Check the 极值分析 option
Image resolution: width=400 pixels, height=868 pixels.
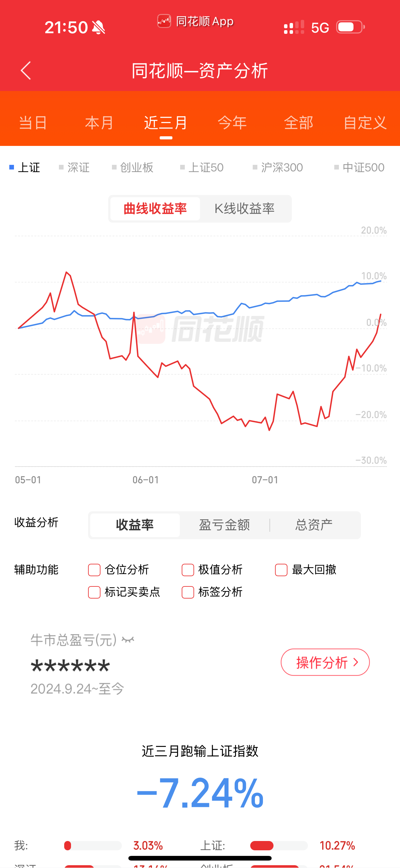(x=188, y=570)
